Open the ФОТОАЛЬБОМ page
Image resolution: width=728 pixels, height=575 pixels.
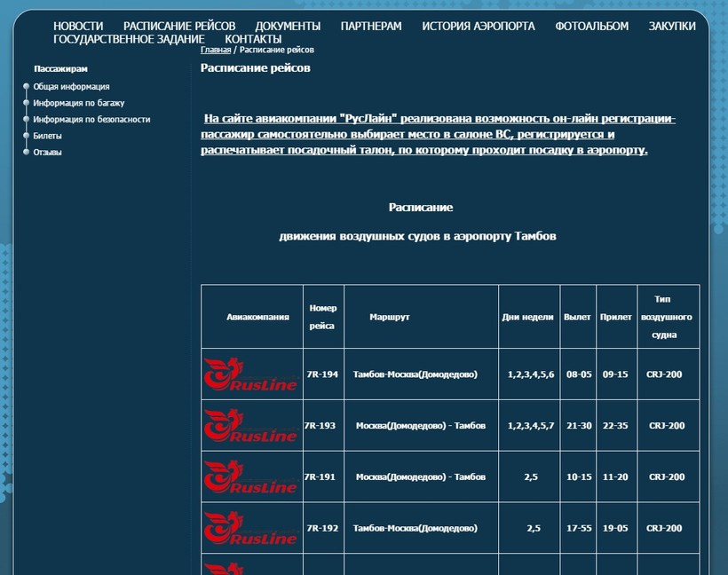pos(591,26)
